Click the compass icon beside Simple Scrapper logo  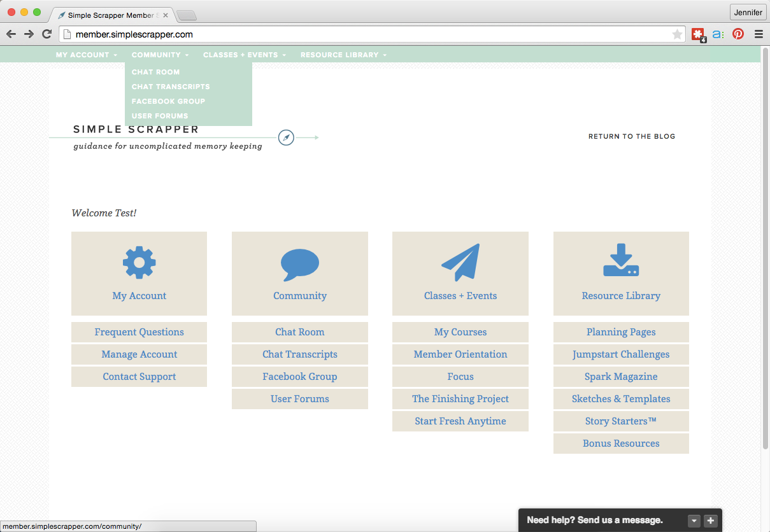pyautogui.click(x=286, y=137)
